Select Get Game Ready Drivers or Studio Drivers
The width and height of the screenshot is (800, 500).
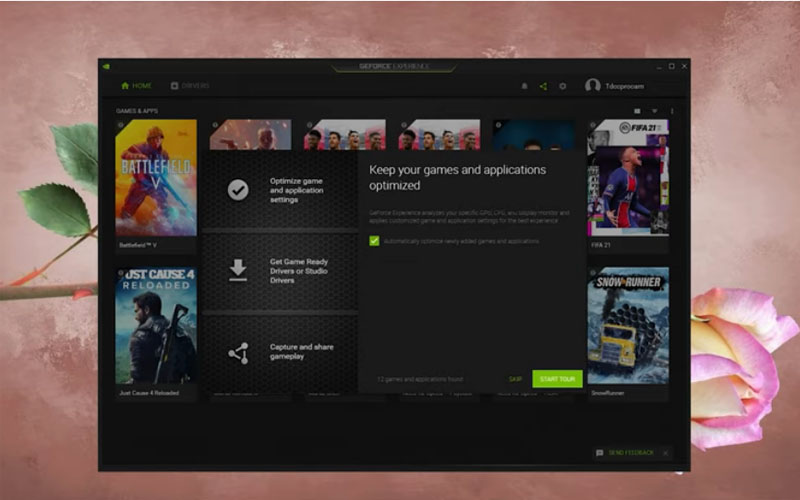click(280, 271)
